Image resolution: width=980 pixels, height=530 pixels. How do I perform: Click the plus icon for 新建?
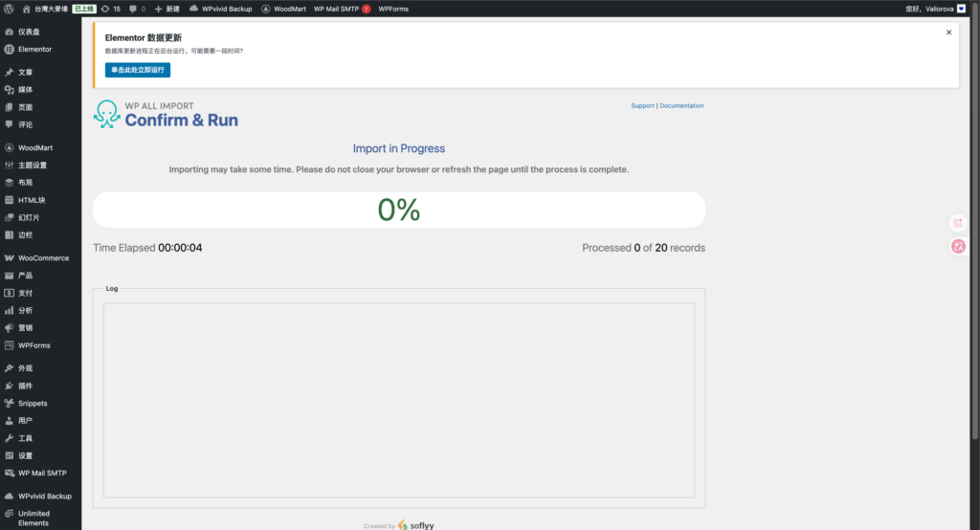pos(158,9)
